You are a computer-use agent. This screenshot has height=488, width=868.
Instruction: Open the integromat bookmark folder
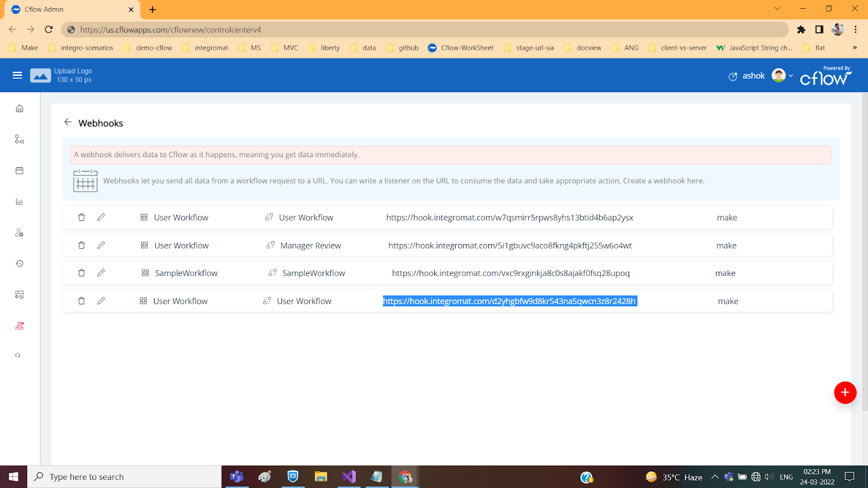[205, 48]
